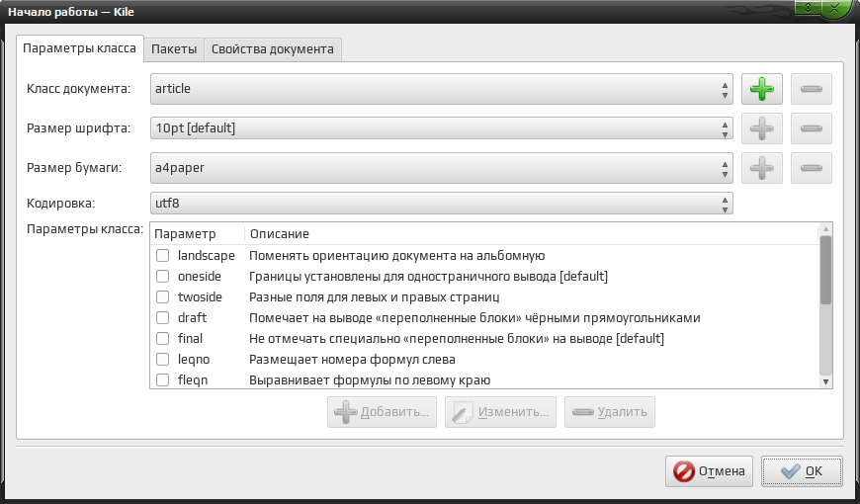Click the minus button beside paper size
Screen dimensions: 860x504
[812, 168]
